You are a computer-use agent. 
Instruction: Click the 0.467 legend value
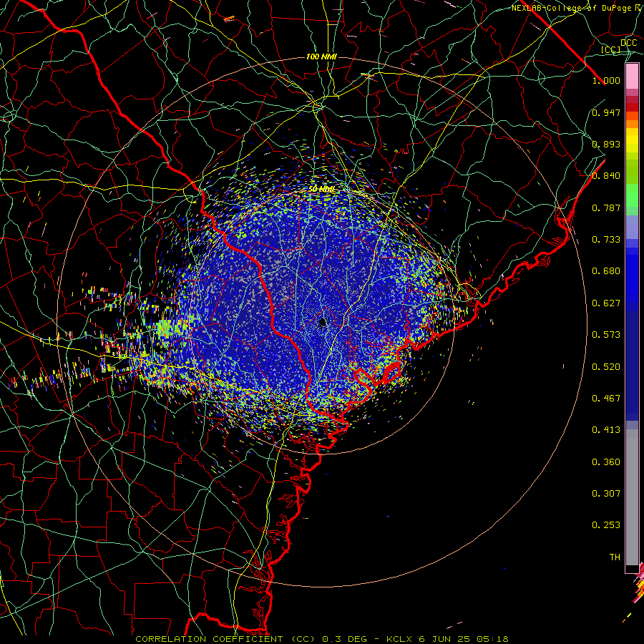[606, 399]
